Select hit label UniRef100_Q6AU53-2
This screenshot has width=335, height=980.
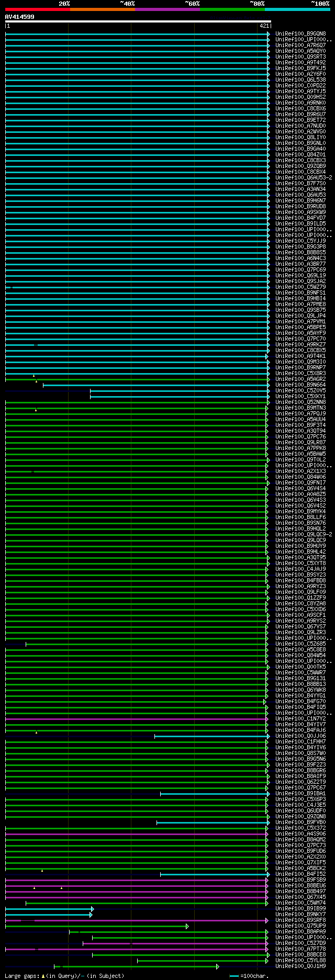pyautogui.click(x=304, y=178)
